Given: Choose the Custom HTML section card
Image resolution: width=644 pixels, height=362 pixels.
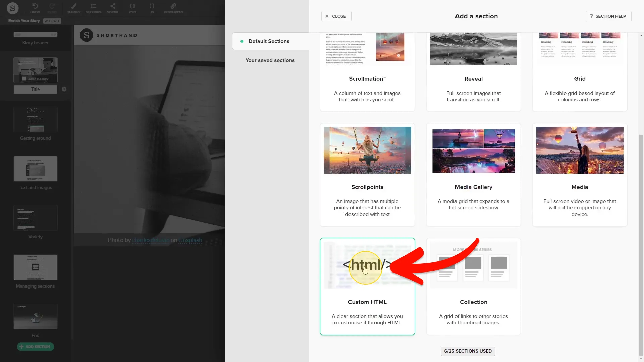Looking at the screenshot, I should [367, 286].
